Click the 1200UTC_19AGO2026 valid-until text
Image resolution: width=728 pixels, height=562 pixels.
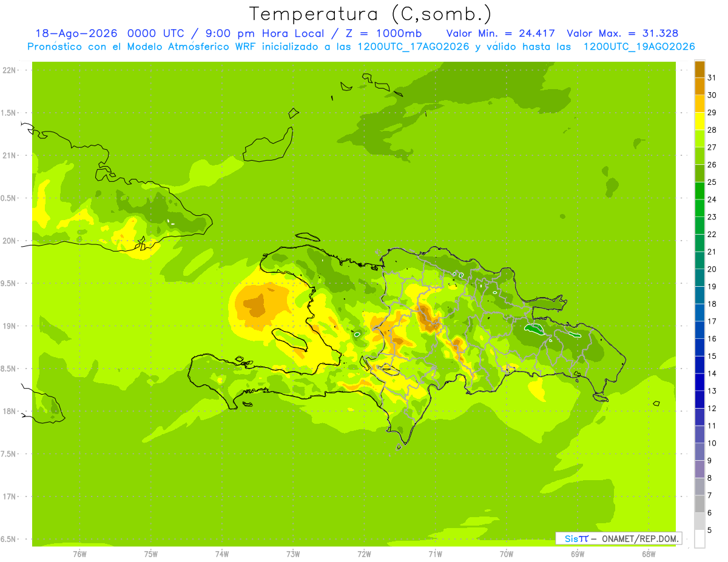pyautogui.click(x=639, y=47)
